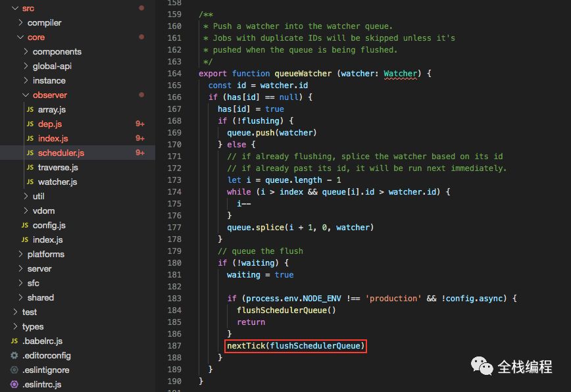The height and width of the screenshot is (392, 571).
Task: Click the gear icon beside .editorconfig
Action: tap(14, 355)
